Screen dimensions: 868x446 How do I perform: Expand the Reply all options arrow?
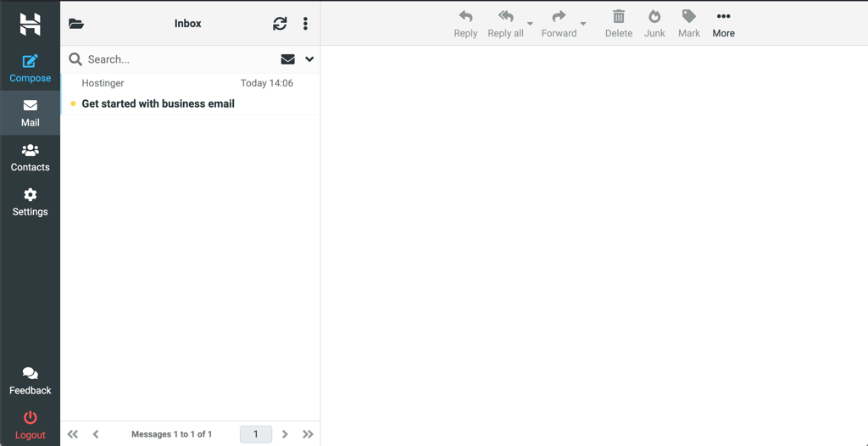pyautogui.click(x=531, y=24)
